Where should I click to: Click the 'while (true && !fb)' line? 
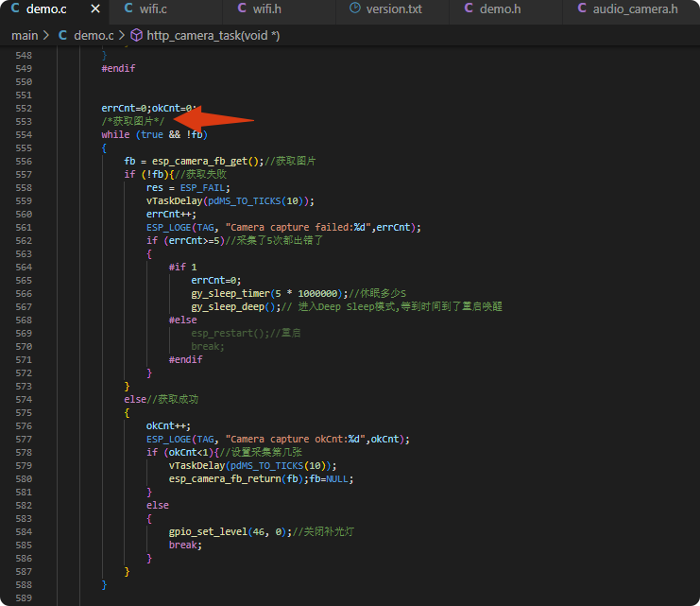(x=155, y=135)
